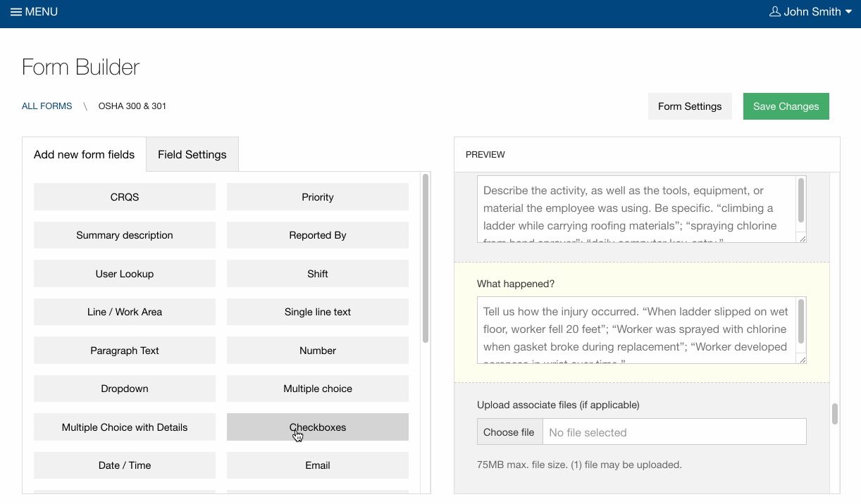This screenshot has height=504, width=861.
Task: Add a Multiple Choice with Details field
Action: [x=125, y=427]
